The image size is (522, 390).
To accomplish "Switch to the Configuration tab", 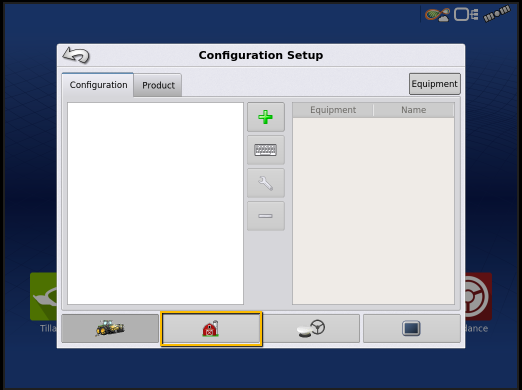I will point(98,85).
